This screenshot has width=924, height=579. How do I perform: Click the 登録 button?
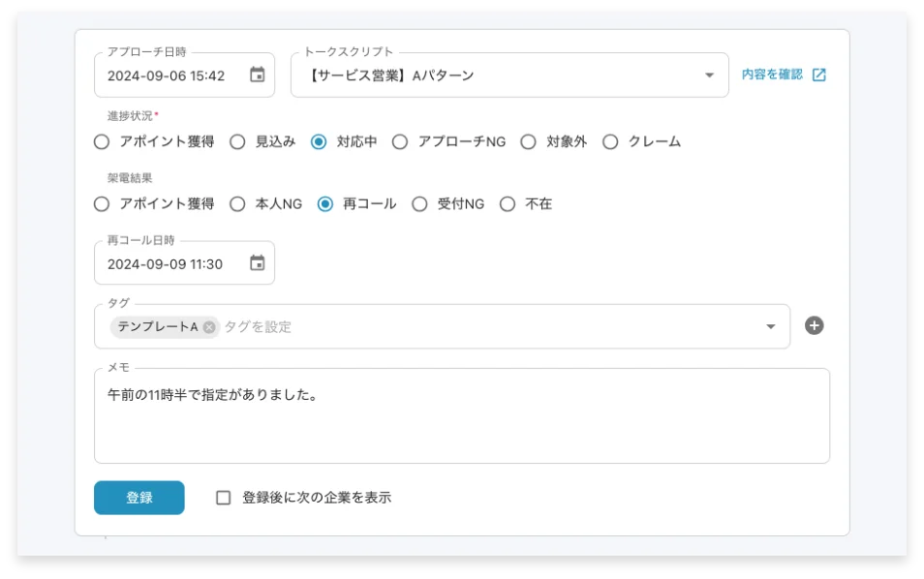pos(139,498)
